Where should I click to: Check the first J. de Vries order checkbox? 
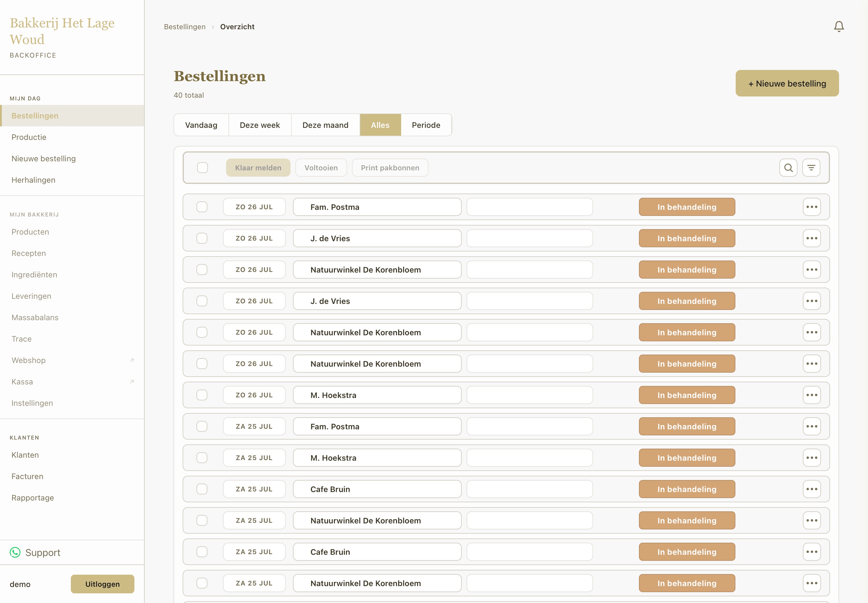click(x=202, y=238)
